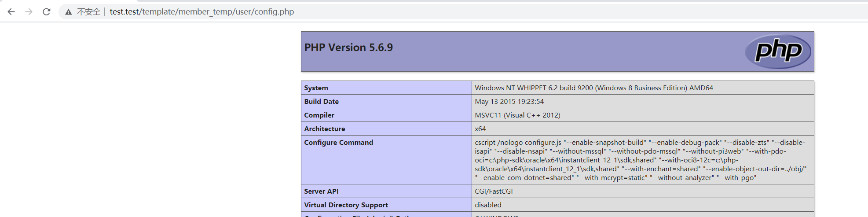Click the 'Compiler' row label

click(x=319, y=115)
